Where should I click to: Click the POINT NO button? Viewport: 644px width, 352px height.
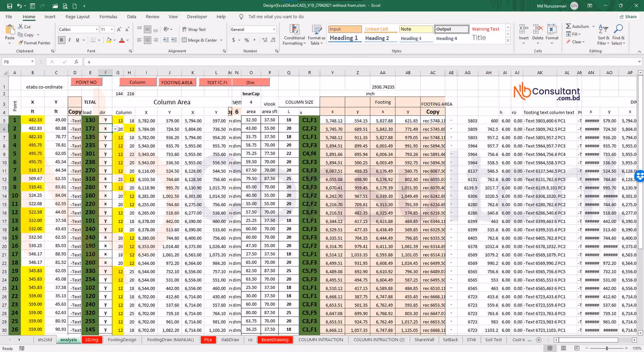click(86, 82)
